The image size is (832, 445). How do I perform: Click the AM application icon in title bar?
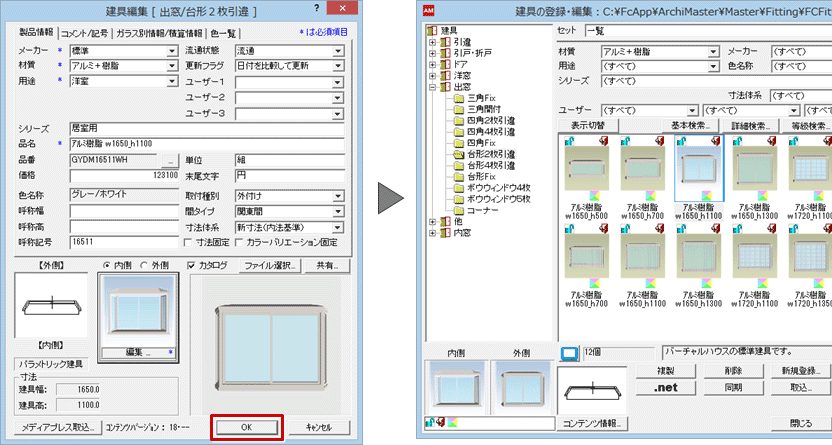point(430,9)
